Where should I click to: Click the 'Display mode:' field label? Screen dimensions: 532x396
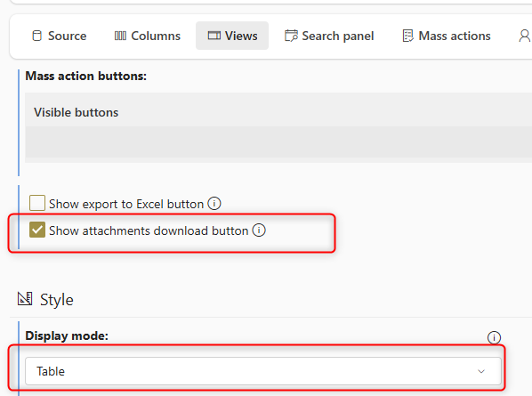click(x=67, y=335)
